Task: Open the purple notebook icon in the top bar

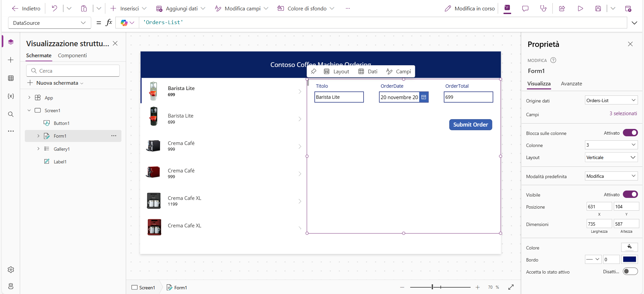Action: pyautogui.click(x=507, y=8)
